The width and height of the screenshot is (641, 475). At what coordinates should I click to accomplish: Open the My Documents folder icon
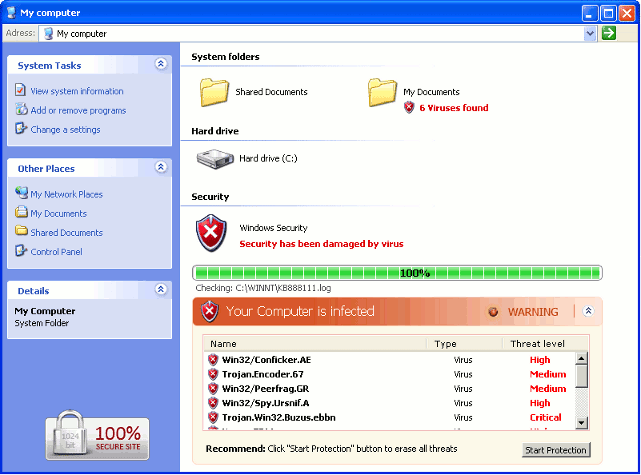point(383,92)
